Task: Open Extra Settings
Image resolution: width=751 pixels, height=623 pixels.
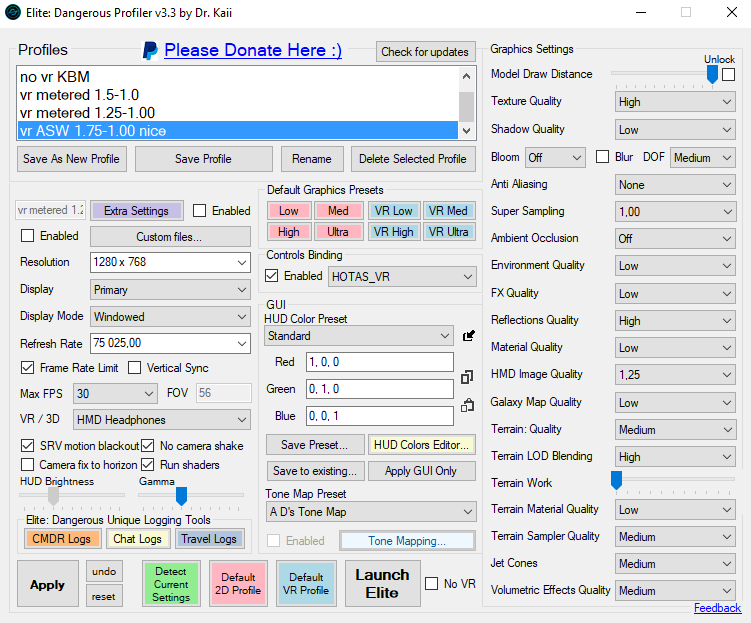Action: coord(137,211)
